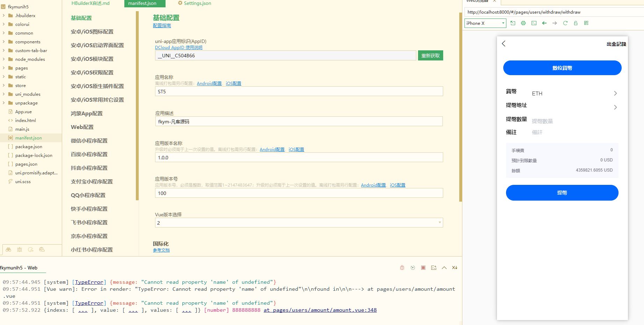The image size is (644, 325).
Task: Select Web配置 in the manifest sidebar
Action: pos(82,127)
